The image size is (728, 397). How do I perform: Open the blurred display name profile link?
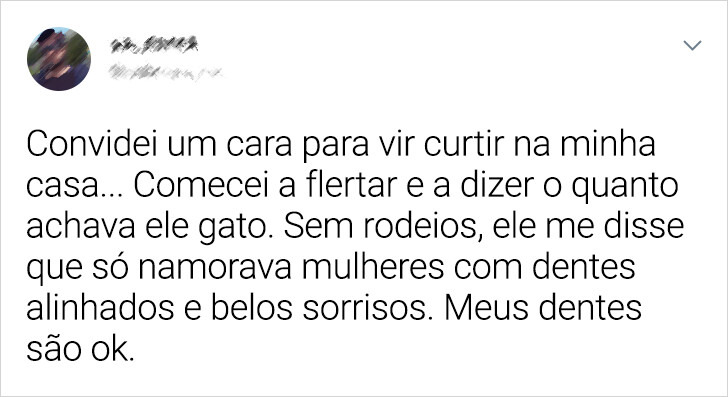point(154,44)
